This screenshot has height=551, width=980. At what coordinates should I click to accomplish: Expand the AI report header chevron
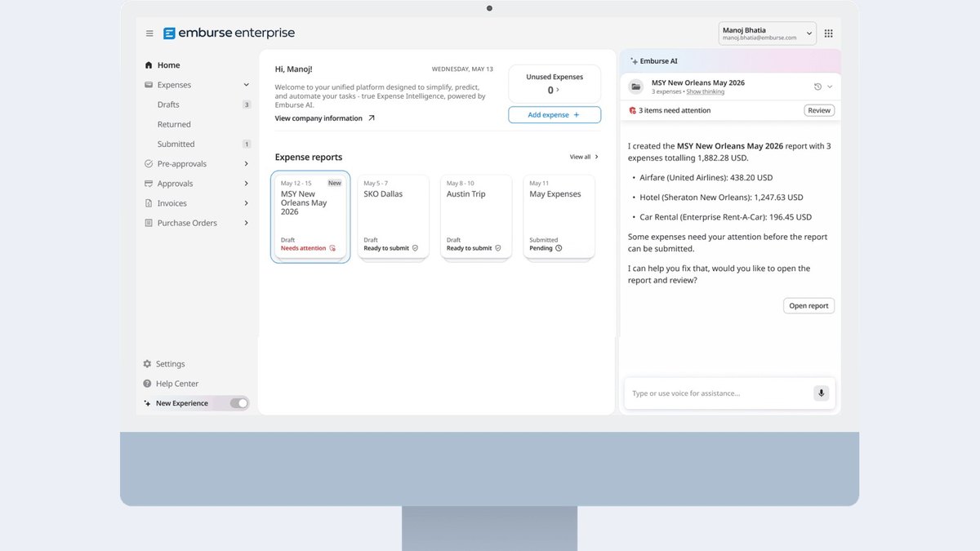[x=830, y=87]
